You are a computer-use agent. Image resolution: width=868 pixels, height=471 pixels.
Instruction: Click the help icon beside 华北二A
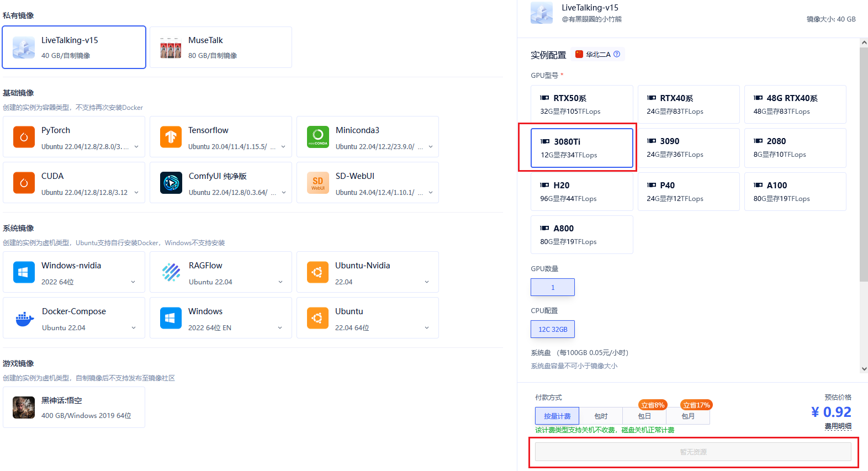tap(617, 54)
